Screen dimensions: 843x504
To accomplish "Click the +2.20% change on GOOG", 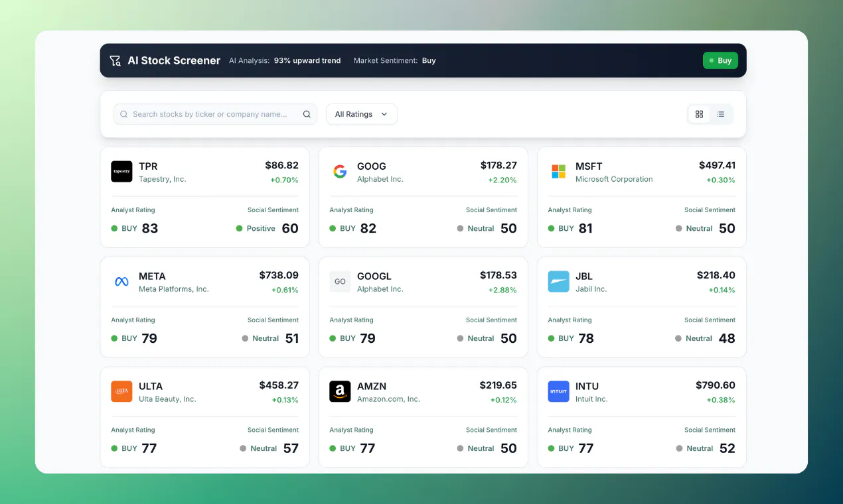I will point(502,180).
